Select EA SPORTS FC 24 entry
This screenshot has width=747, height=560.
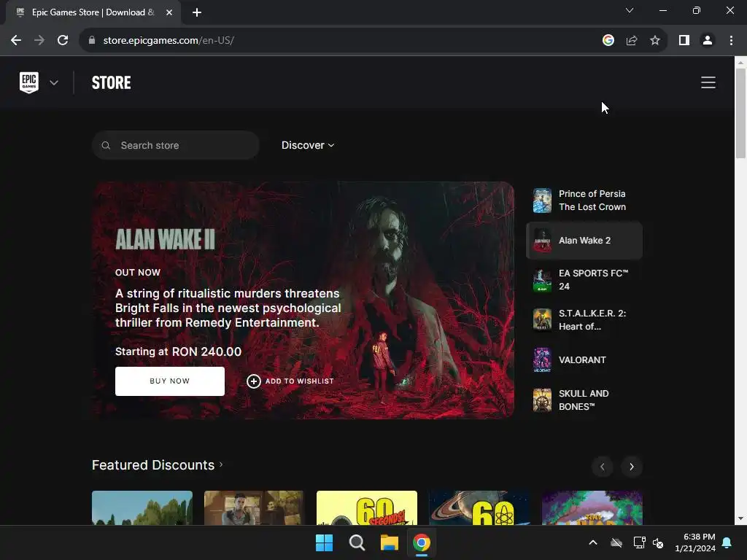click(584, 280)
